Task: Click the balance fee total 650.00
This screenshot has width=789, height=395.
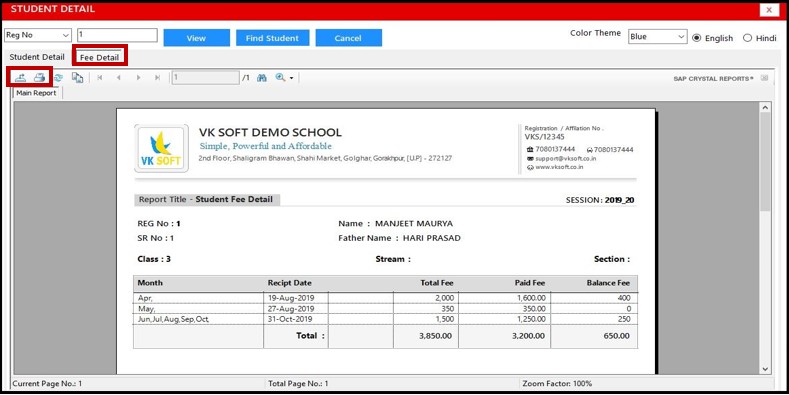Action: click(616, 336)
